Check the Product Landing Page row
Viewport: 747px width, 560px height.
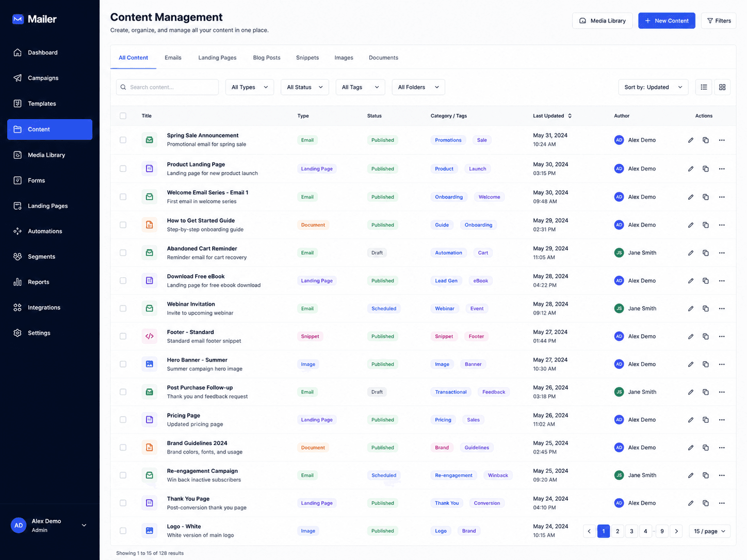coord(123,169)
